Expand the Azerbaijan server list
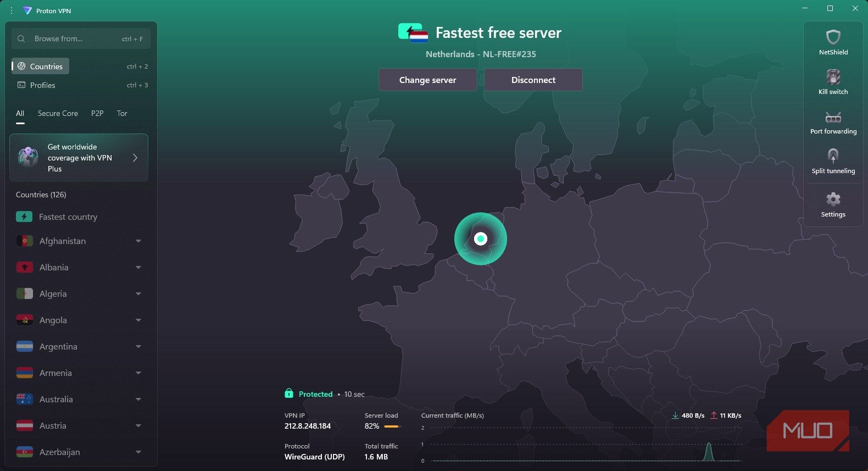The image size is (868, 471). [x=138, y=452]
